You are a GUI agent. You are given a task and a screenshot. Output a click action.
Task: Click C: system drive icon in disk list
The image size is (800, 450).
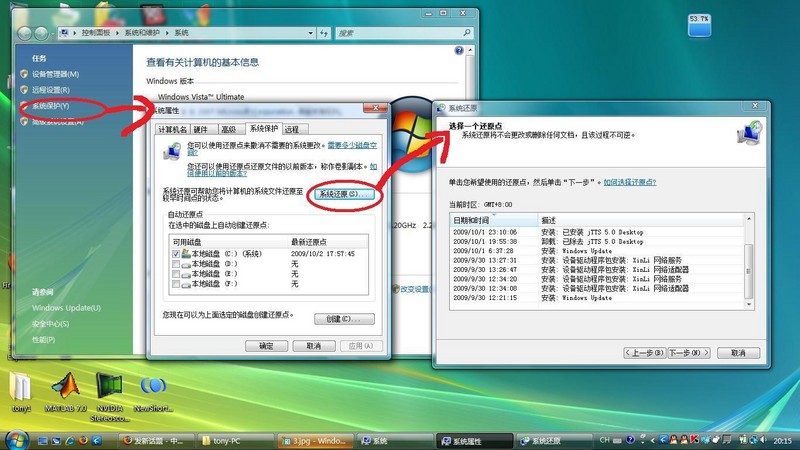click(x=186, y=253)
